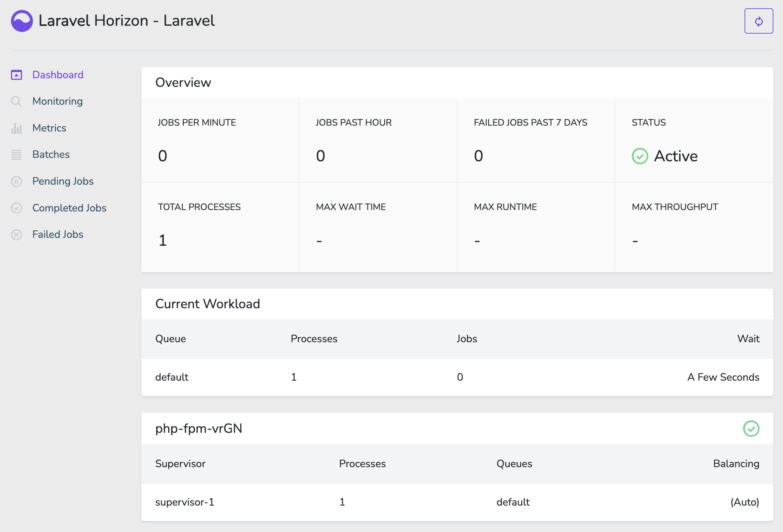Click the JOBS PAST HOUR label
This screenshot has height=532, width=783.
click(x=354, y=123)
